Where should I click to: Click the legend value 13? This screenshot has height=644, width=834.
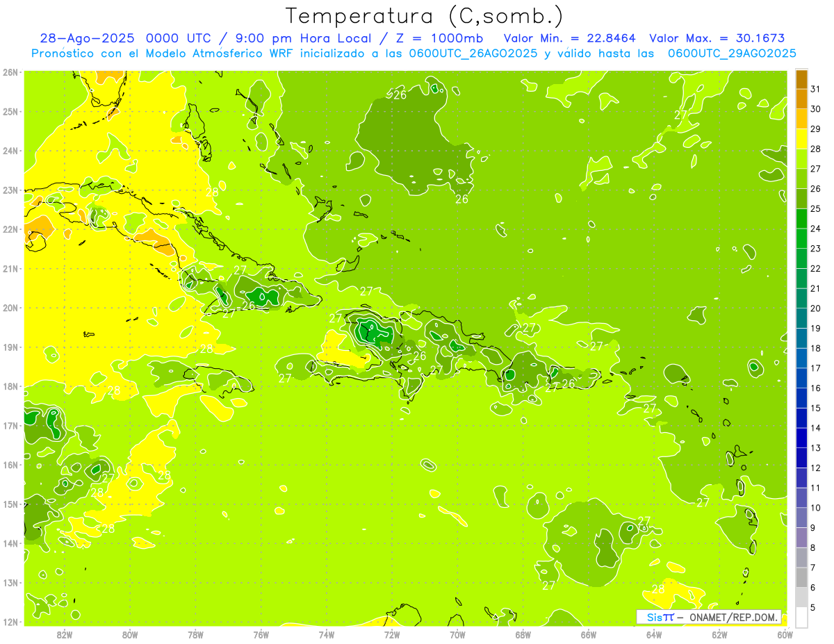pos(816,448)
